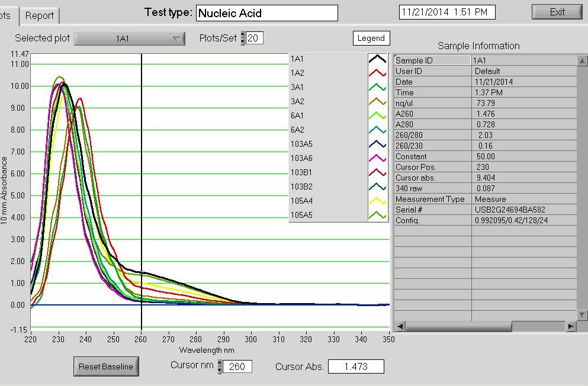Click the magenta line icon for 103A6

[x=377, y=158]
